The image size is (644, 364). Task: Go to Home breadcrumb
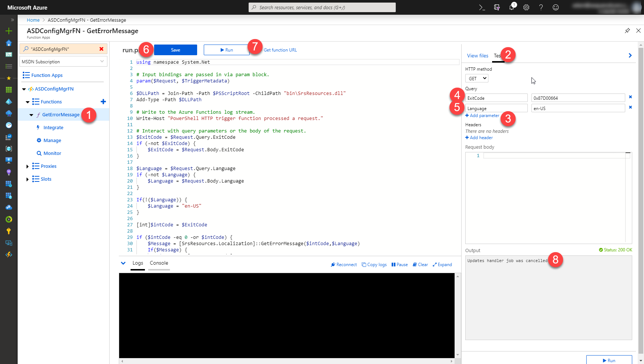[x=33, y=20]
